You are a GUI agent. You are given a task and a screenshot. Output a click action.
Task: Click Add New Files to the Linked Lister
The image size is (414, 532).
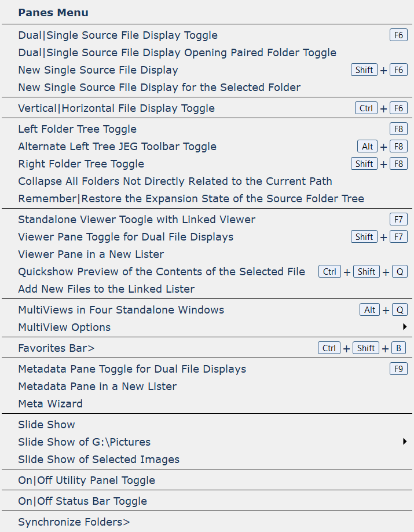pos(106,289)
